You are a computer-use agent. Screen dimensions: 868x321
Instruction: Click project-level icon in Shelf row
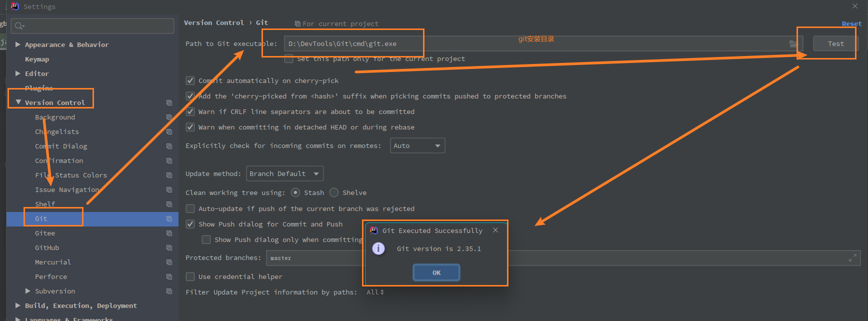(169, 204)
